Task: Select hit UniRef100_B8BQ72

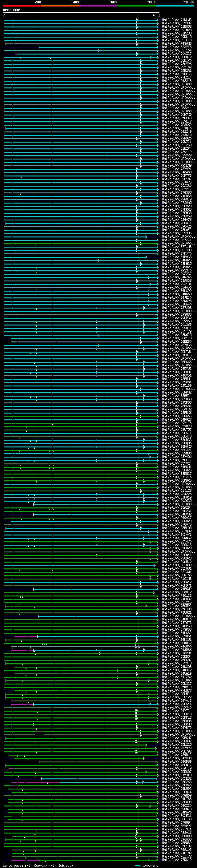Action: click(x=177, y=57)
